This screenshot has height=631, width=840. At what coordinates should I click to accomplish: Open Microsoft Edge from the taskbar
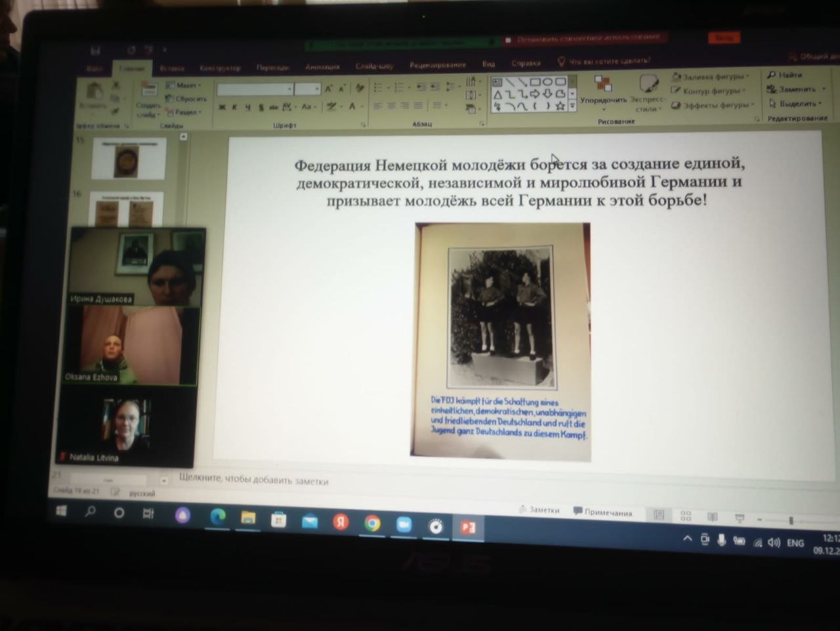pyautogui.click(x=218, y=517)
